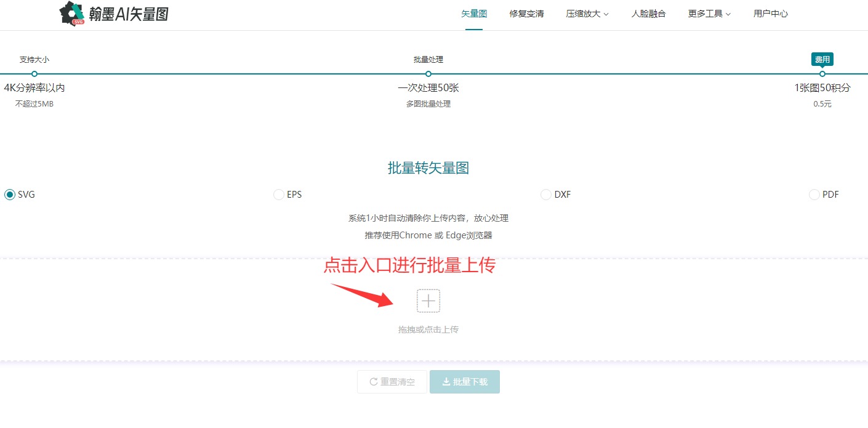Expand the 压缩放大 dropdown menu
This screenshot has height=428, width=868.
coord(587,14)
